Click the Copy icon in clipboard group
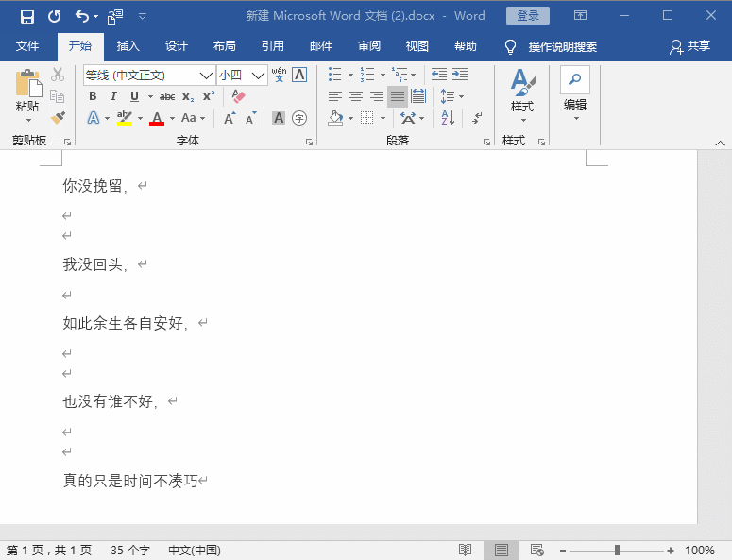Viewport: 732px width, 560px height. 58,96
